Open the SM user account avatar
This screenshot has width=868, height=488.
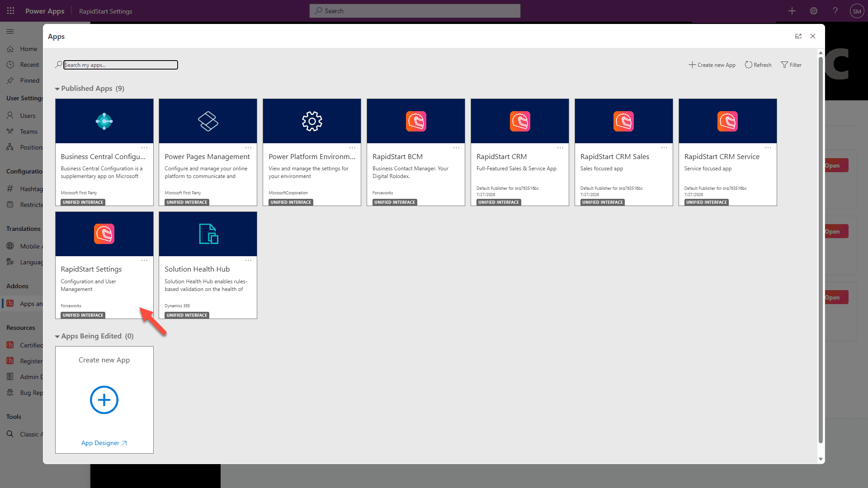(857, 11)
